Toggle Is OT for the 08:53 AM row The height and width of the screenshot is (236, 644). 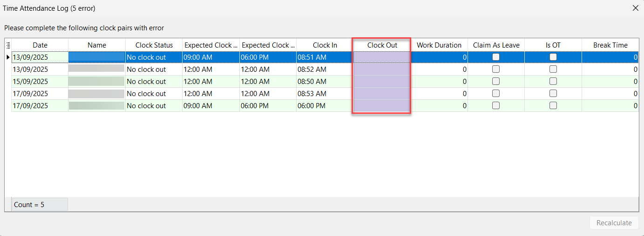pos(553,93)
